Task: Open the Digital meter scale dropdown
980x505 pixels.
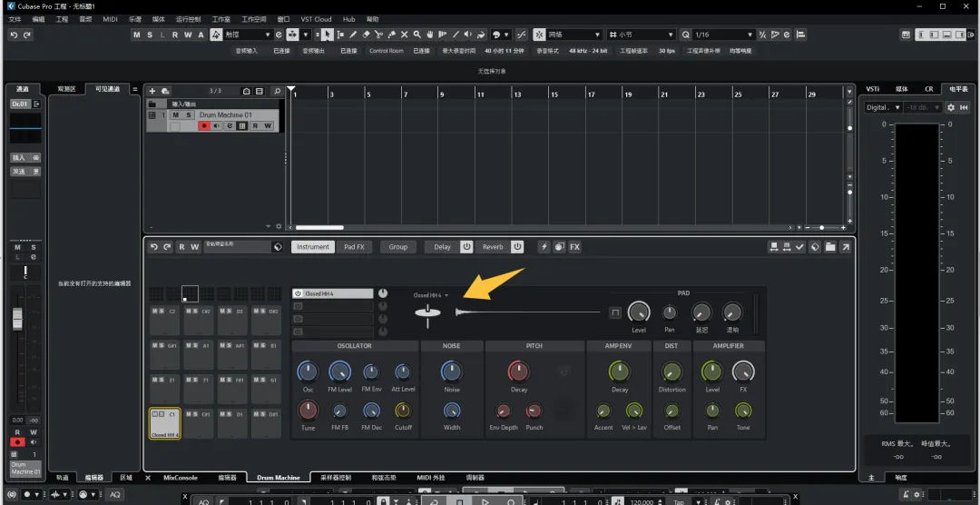Action: click(883, 108)
